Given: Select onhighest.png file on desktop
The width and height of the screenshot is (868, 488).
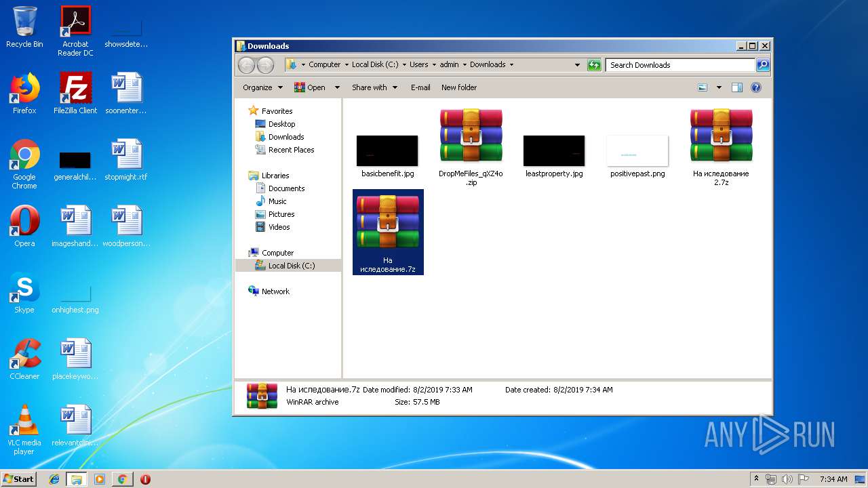Looking at the screenshot, I should (x=75, y=298).
